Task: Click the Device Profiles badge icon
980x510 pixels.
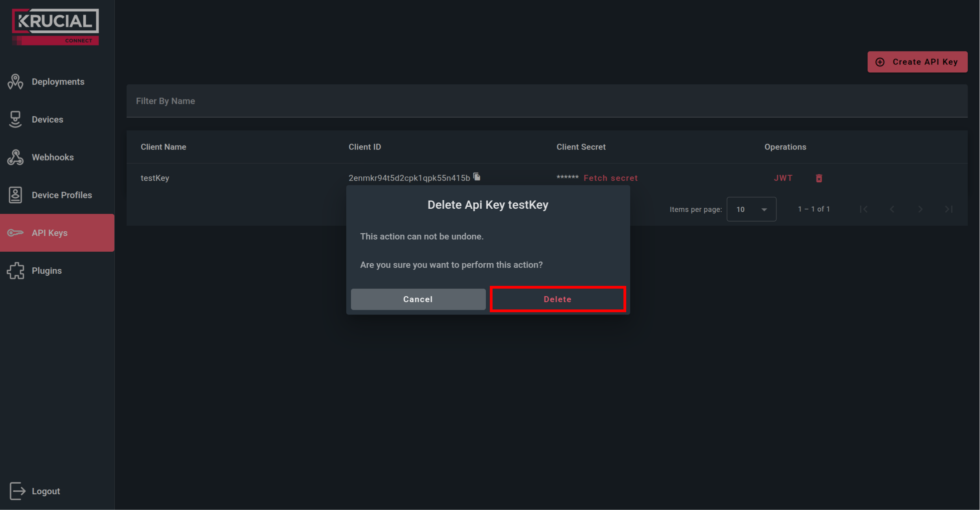Action: pos(15,195)
